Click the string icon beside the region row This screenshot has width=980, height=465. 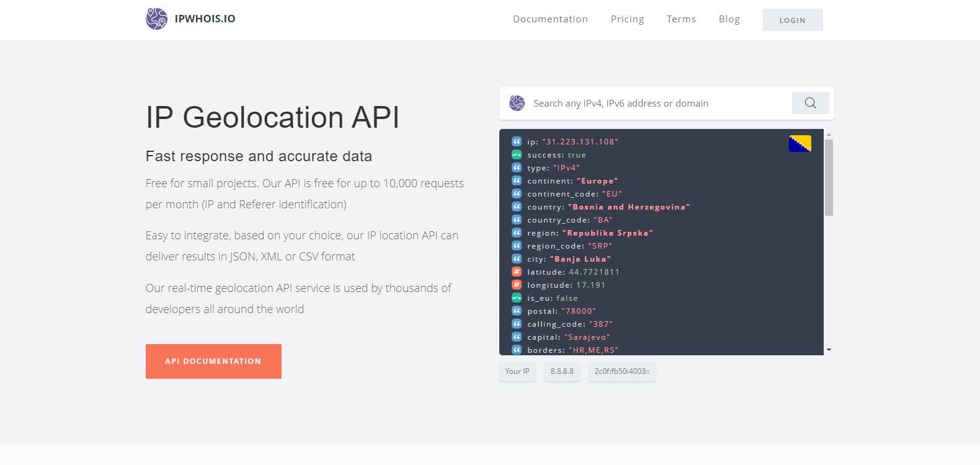pos(517,232)
